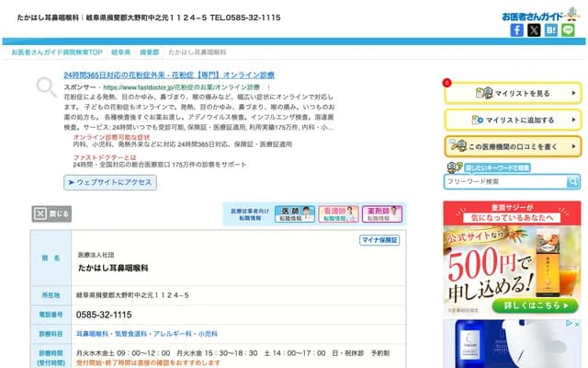Screen dimensions: 588x368
Task: Focus the フリーワード検索 input field
Action: click(x=505, y=182)
